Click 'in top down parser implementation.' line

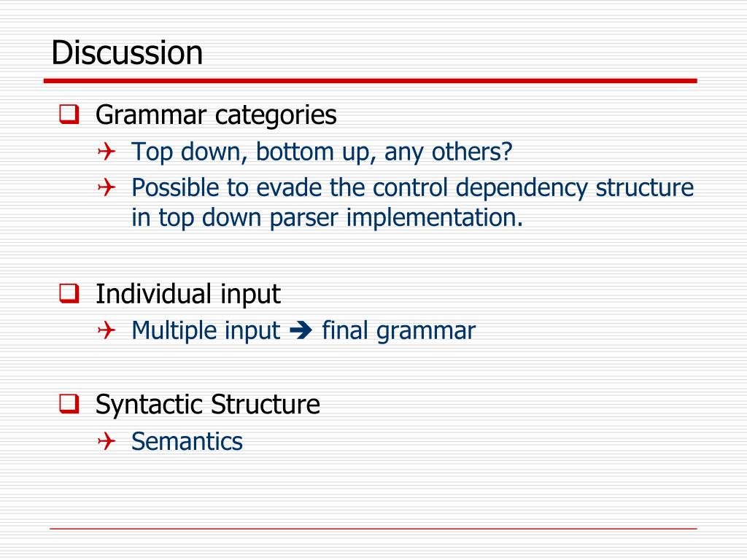coord(328,218)
